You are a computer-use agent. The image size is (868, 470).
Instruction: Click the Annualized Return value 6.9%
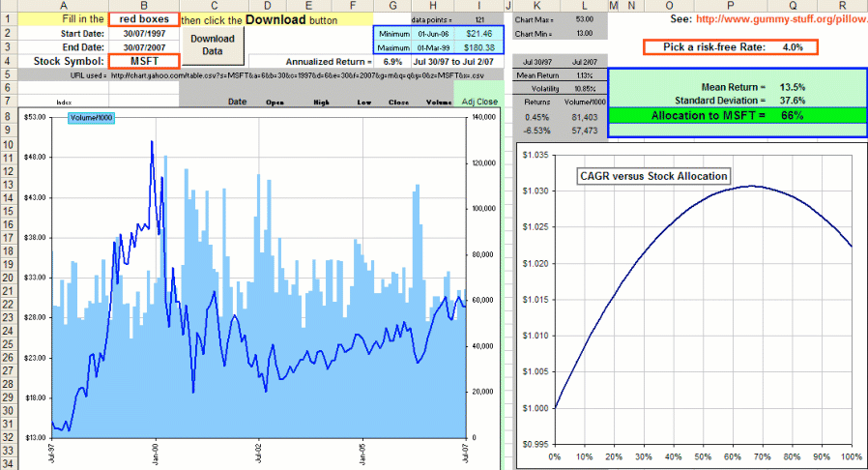pyautogui.click(x=392, y=62)
